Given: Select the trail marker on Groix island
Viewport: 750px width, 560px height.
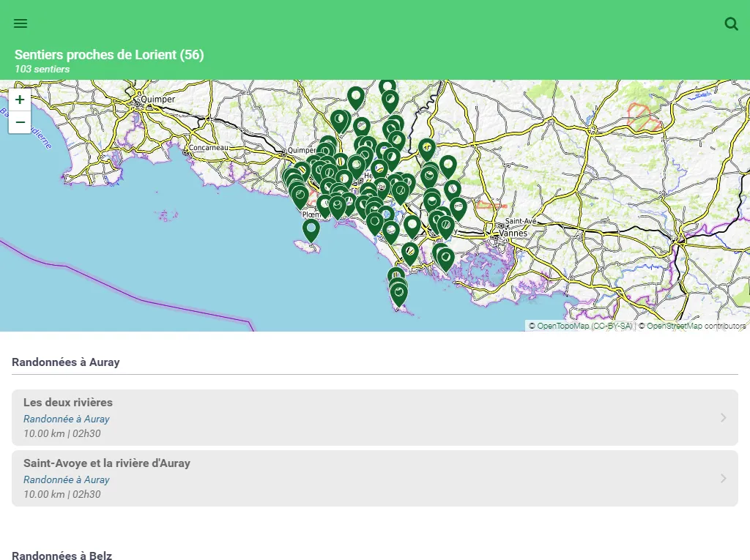Looking at the screenshot, I should click(x=311, y=229).
